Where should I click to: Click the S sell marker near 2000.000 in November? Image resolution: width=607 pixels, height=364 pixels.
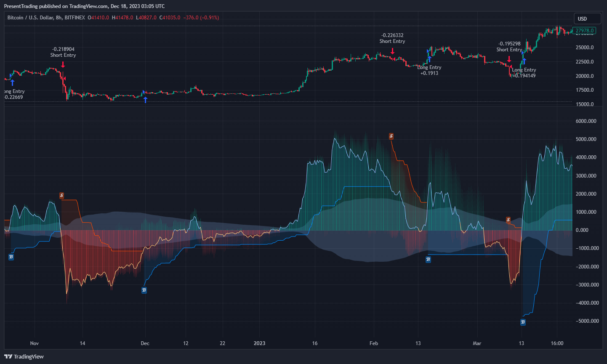(61, 196)
